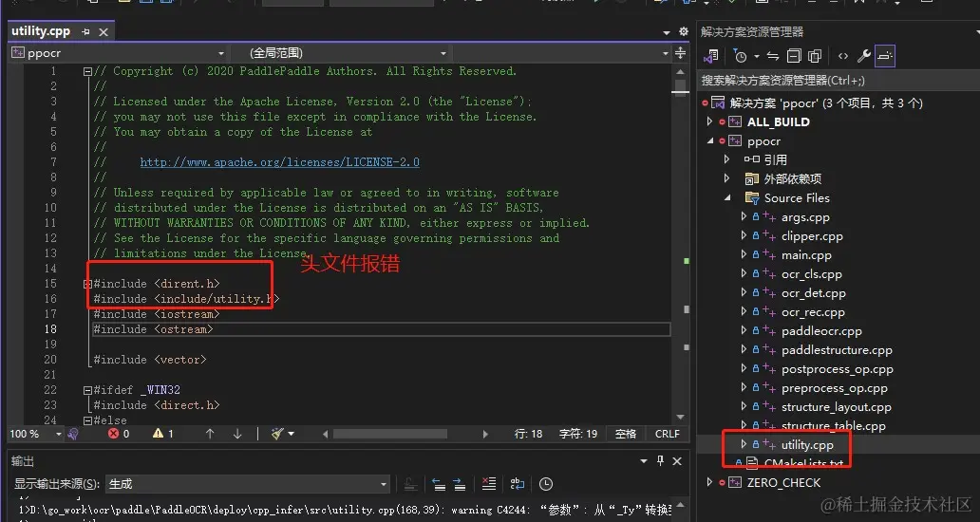Collapse the copyright comment block on line 1

(x=87, y=71)
